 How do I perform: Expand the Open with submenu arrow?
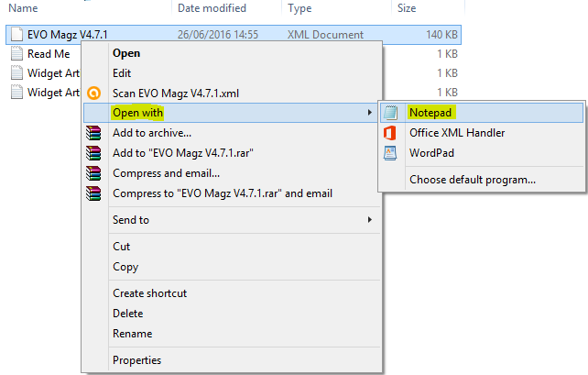coord(370,113)
